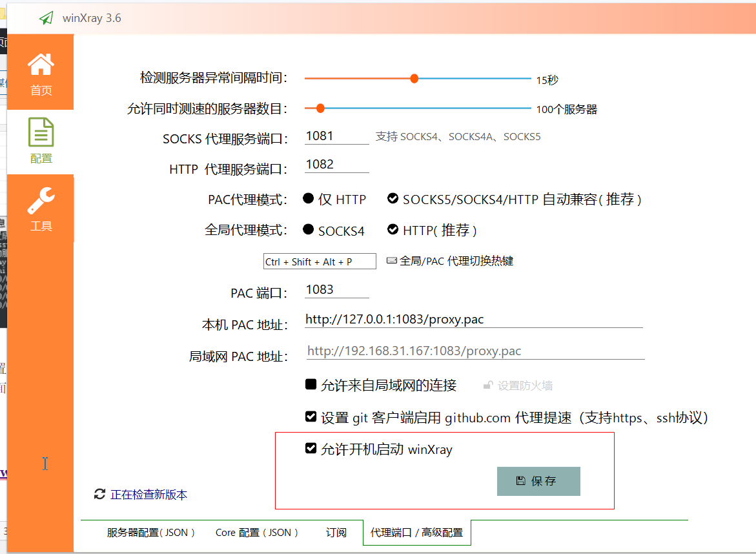Click the keyboard icon near hotkey switch label

point(391,260)
